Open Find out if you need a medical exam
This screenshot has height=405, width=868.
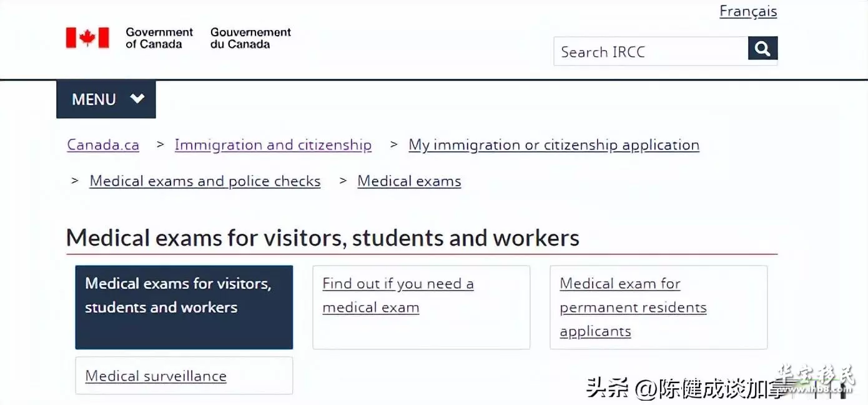pos(421,307)
